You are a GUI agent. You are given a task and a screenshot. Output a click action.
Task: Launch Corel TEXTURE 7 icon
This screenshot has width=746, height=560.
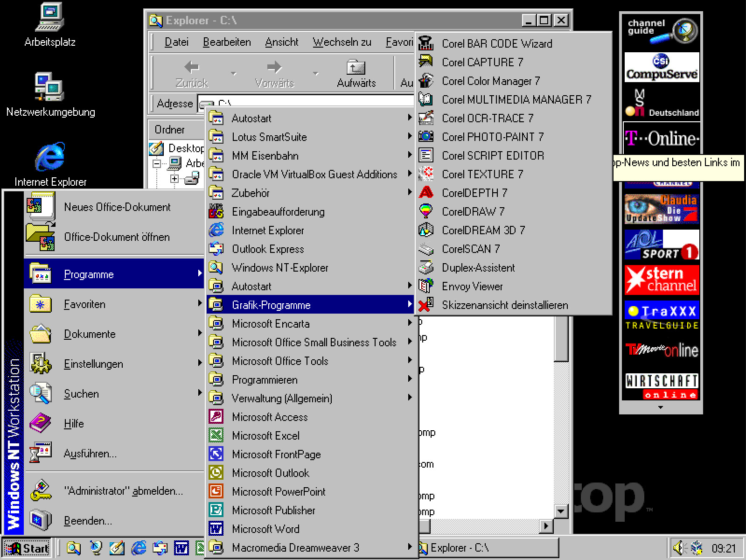pos(425,174)
